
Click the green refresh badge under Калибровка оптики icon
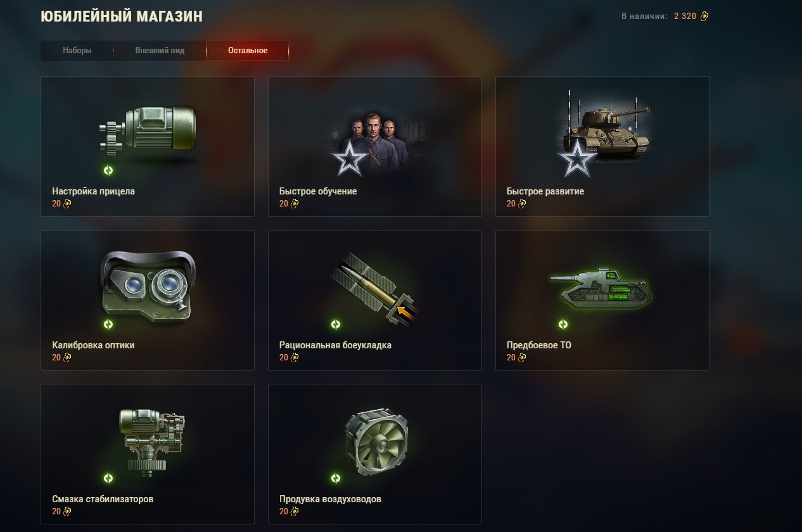click(108, 324)
